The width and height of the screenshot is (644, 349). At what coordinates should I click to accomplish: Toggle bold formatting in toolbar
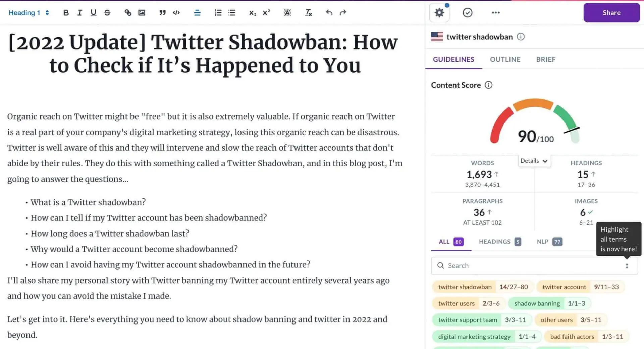point(66,13)
